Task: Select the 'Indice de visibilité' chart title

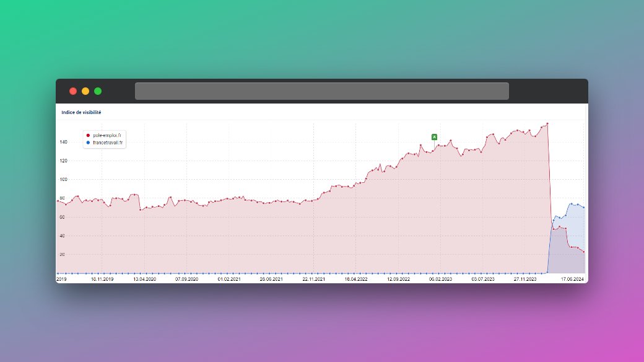Action: pyautogui.click(x=81, y=112)
